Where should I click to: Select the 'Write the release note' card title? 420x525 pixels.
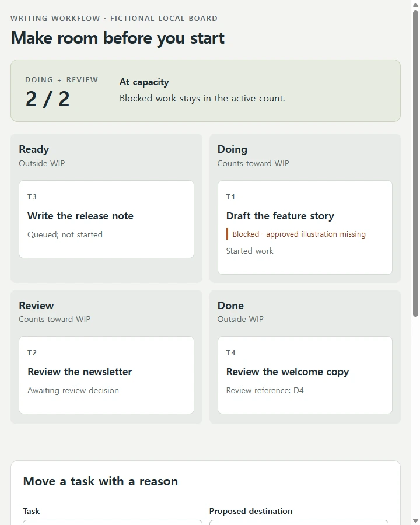80,216
